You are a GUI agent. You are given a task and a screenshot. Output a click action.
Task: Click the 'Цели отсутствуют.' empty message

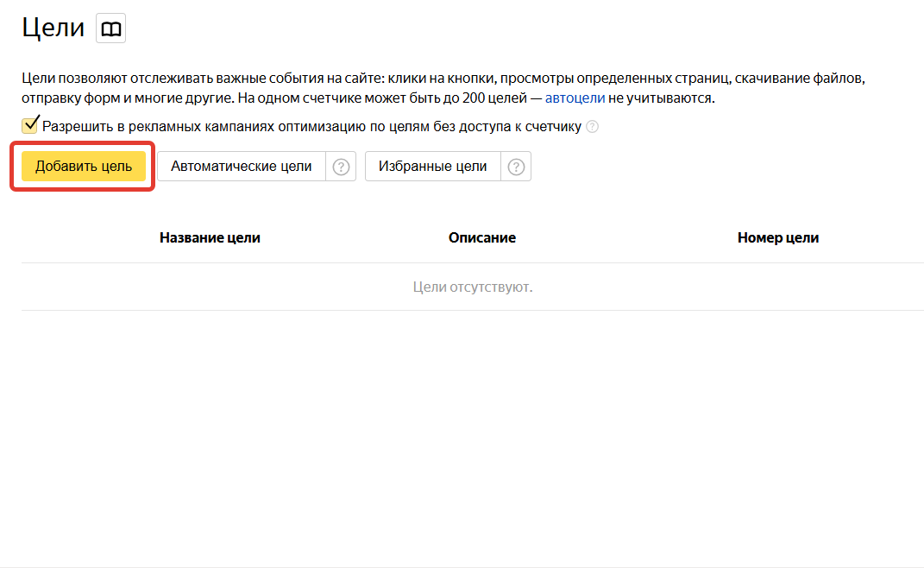point(473,287)
